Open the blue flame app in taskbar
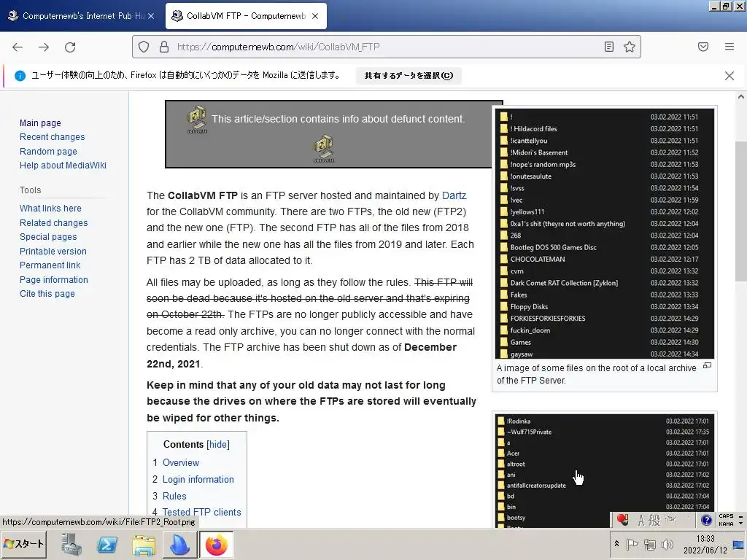The image size is (747, 560). pyautogui.click(x=179, y=544)
